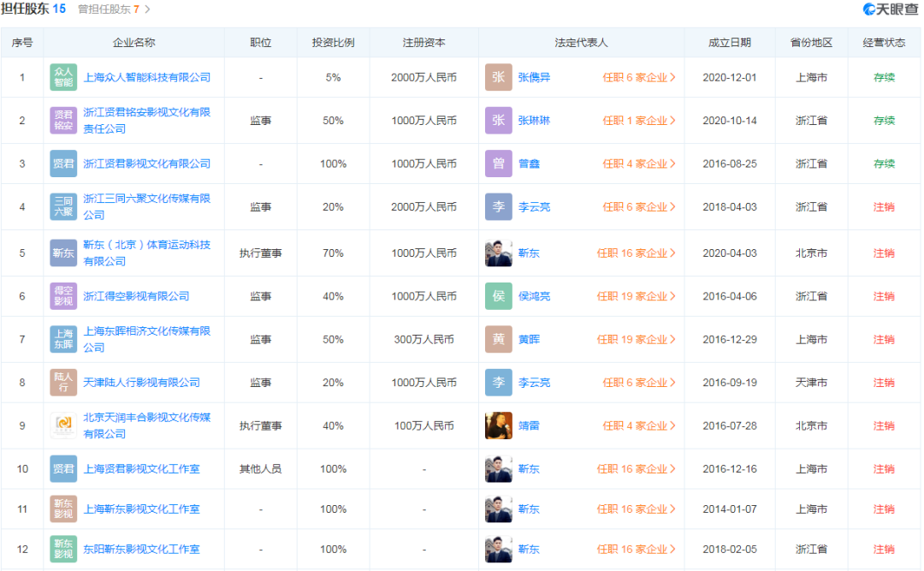
Task: Click 黄晖's avatar icon
Action: click(x=499, y=339)
